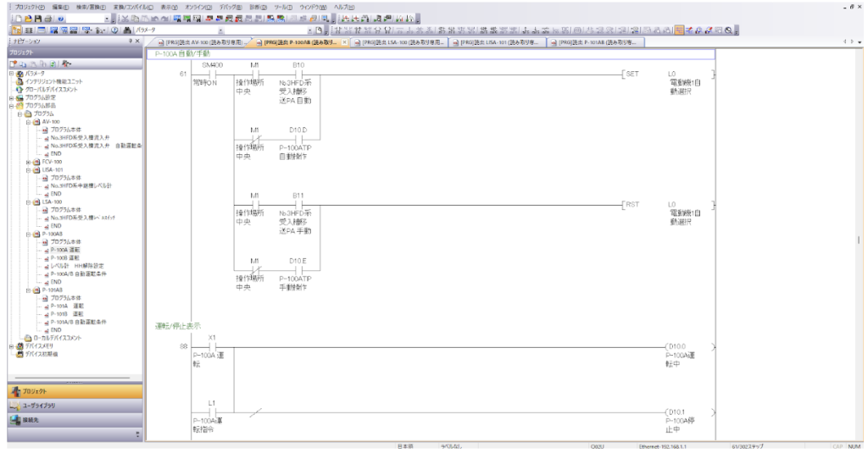Click the SET L0 coil instruction
The image size is (868, 453).
tap(668, 75)
